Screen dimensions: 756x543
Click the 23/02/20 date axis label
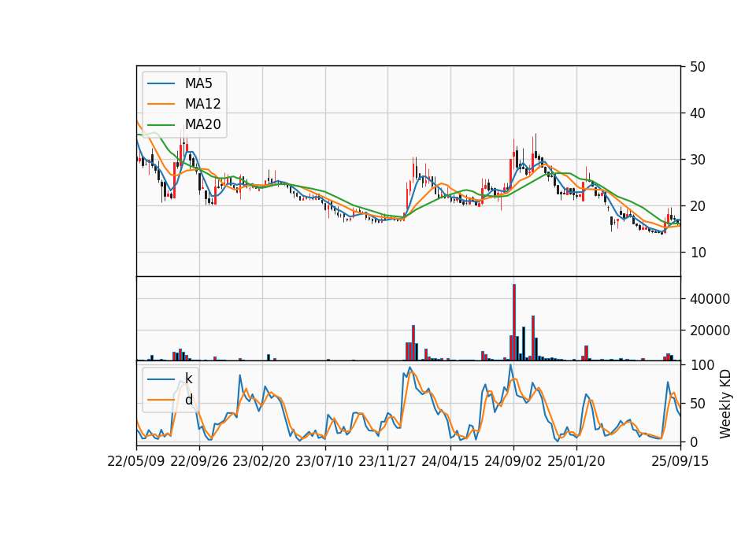261,461
